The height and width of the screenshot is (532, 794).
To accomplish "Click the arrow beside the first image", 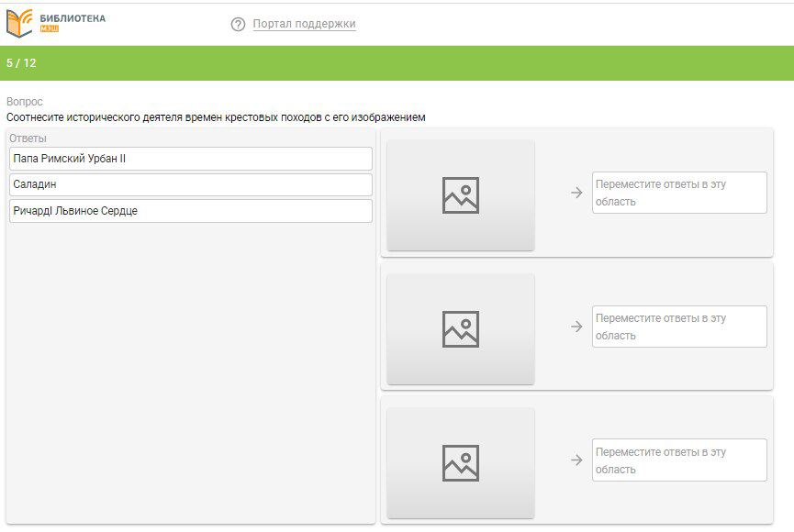I will [576, 193].
